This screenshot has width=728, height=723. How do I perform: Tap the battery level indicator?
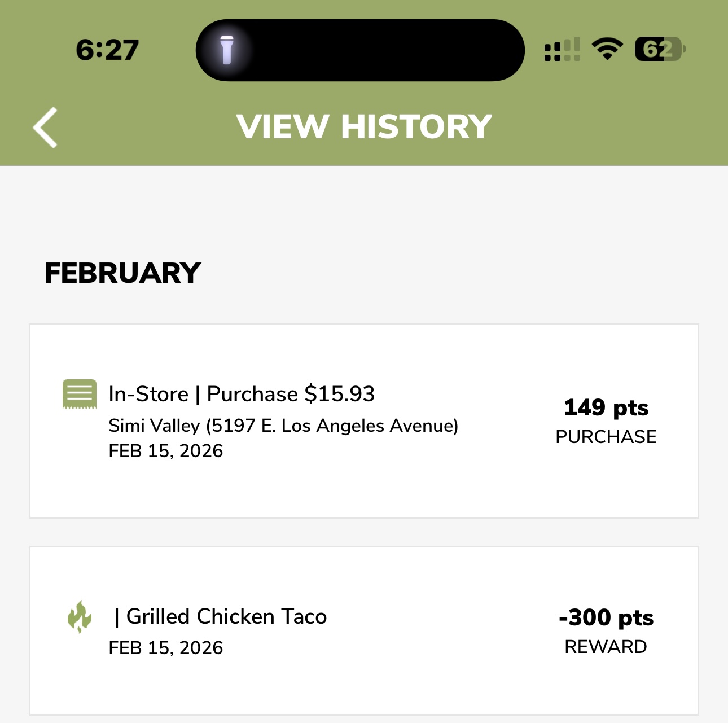coord(659,49)
